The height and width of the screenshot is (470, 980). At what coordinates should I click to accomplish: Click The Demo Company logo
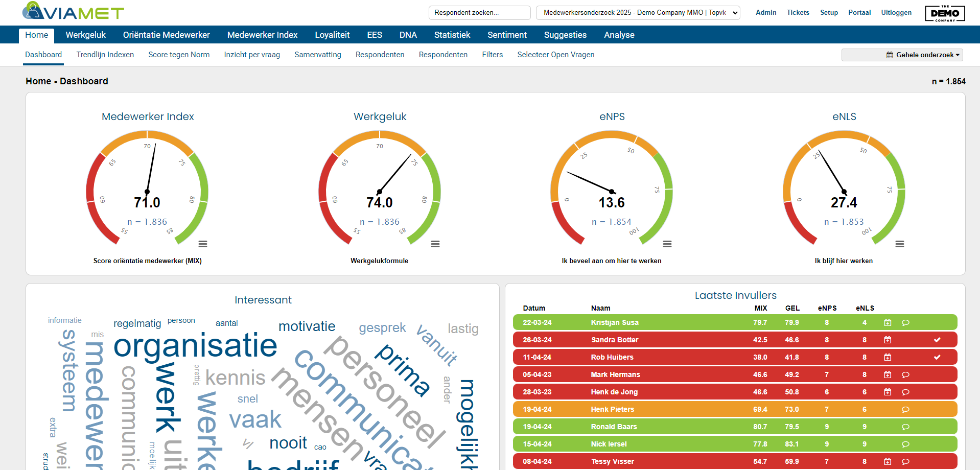(945, 13)
